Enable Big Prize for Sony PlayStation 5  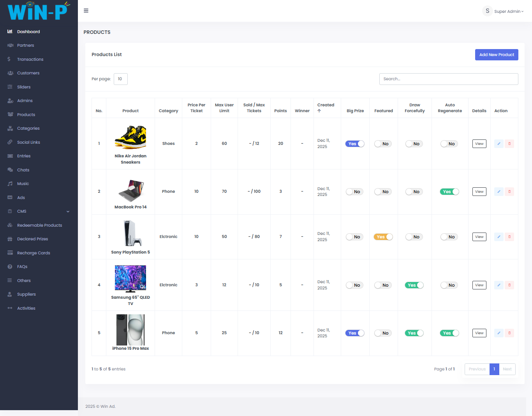click(x=355, y=237)
